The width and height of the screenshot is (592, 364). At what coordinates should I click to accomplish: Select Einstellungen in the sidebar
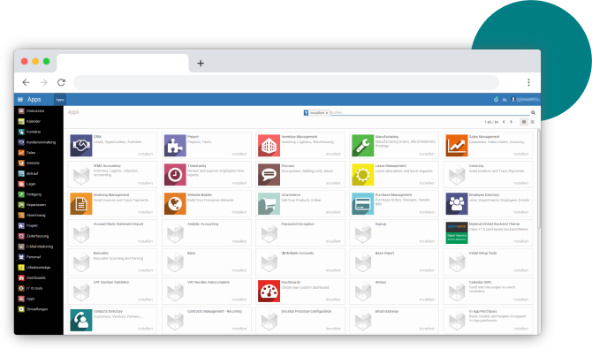[38, 309]
